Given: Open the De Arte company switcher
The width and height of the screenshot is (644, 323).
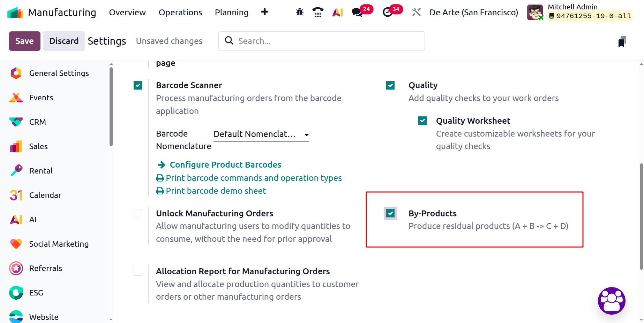Looking at the screenshot, I should click(473, 13).
